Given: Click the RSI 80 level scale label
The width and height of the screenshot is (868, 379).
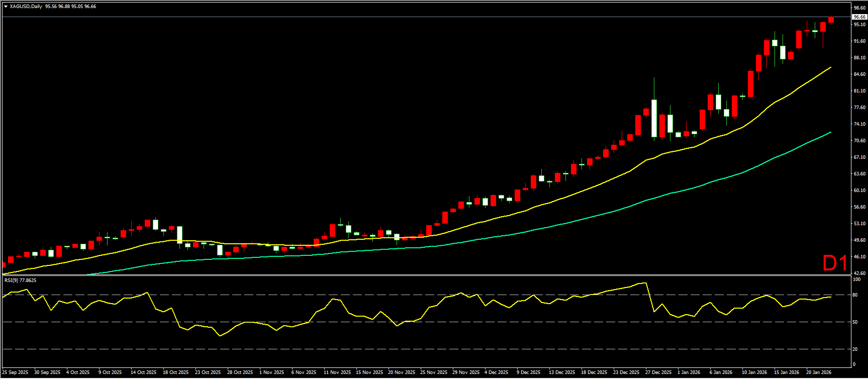Looking at the screenshot, I should tap(855, 295).
